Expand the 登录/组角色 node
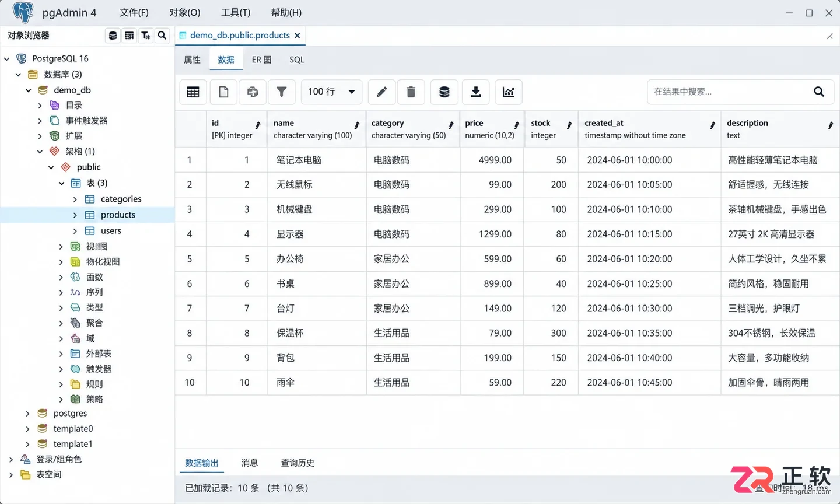This screenshot has width=840, height=504. point(10,460)
